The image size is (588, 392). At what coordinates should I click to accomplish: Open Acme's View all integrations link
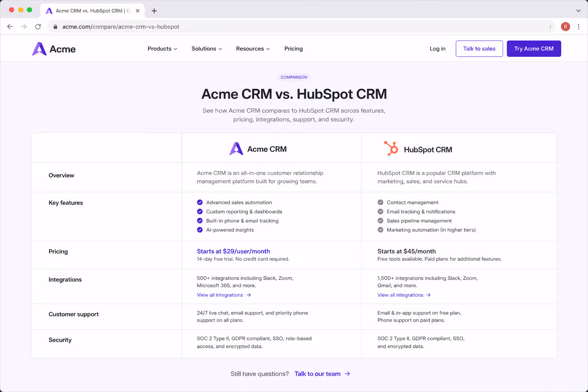click(x=224, y=295)
